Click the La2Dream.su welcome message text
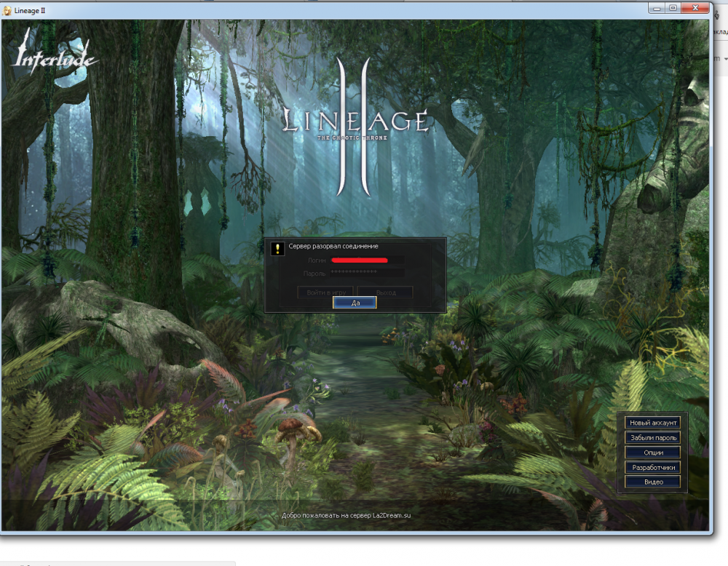The height and width of the screenshot is (566, 728). pos(347,515)
